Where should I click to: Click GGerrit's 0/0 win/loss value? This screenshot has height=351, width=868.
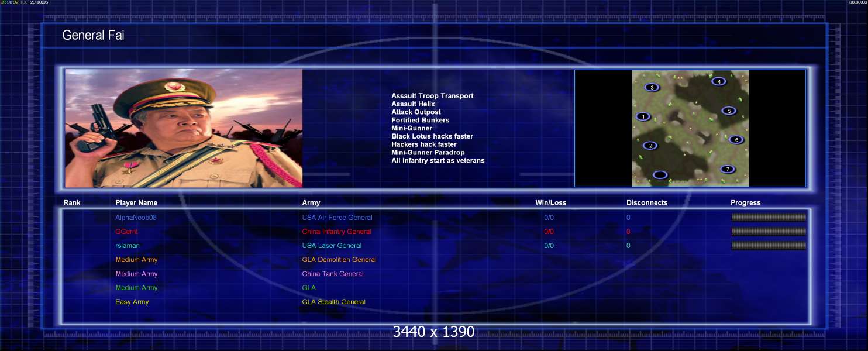pos(549,232)
